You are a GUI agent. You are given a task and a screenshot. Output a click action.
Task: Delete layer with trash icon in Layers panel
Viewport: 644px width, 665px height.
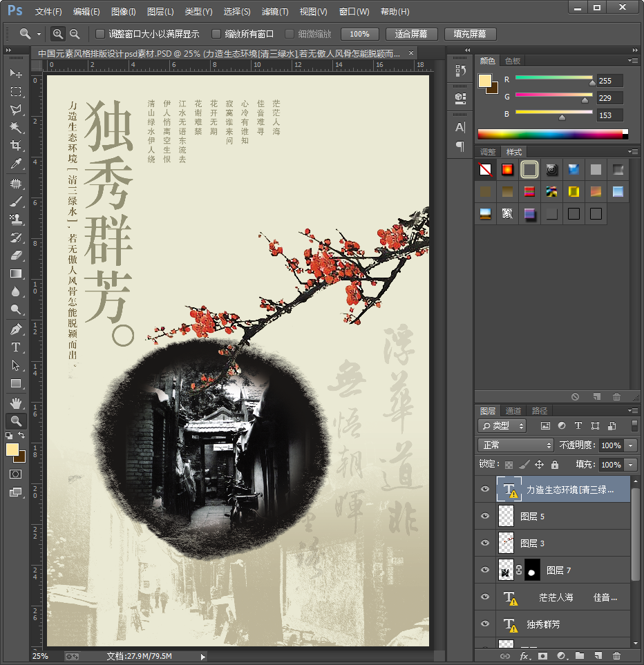616,656
